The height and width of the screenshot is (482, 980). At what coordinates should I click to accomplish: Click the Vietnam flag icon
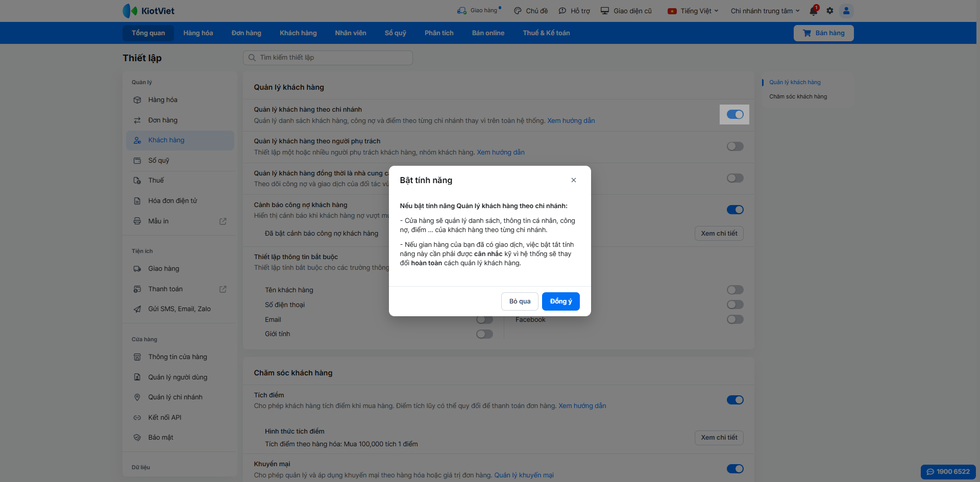[672, 11]
